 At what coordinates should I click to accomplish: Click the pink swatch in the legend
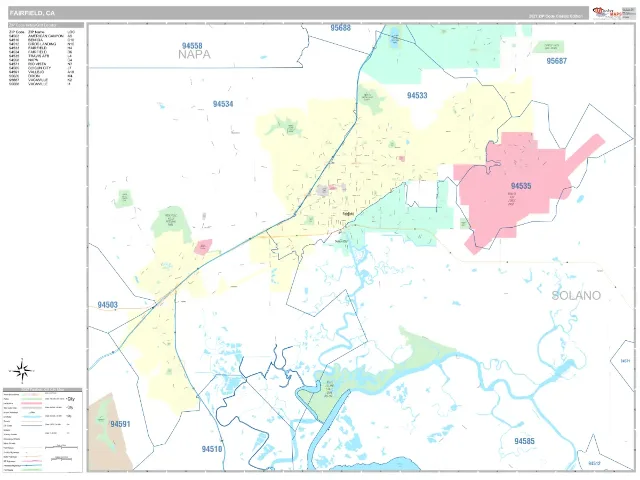[31, 403]
